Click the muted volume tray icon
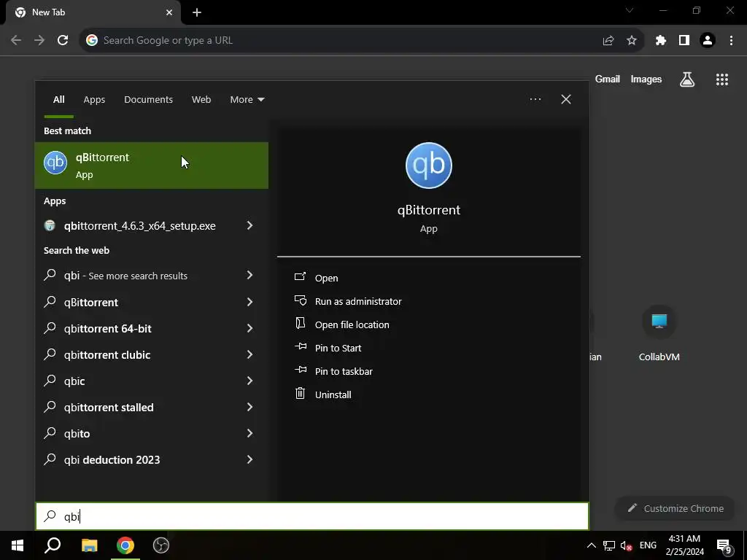 pos(626,545)
